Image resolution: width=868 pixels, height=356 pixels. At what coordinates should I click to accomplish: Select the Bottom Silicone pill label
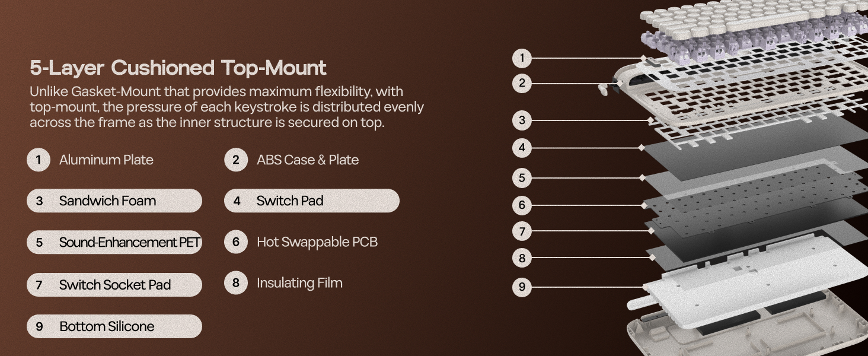(x=114, y=326)
